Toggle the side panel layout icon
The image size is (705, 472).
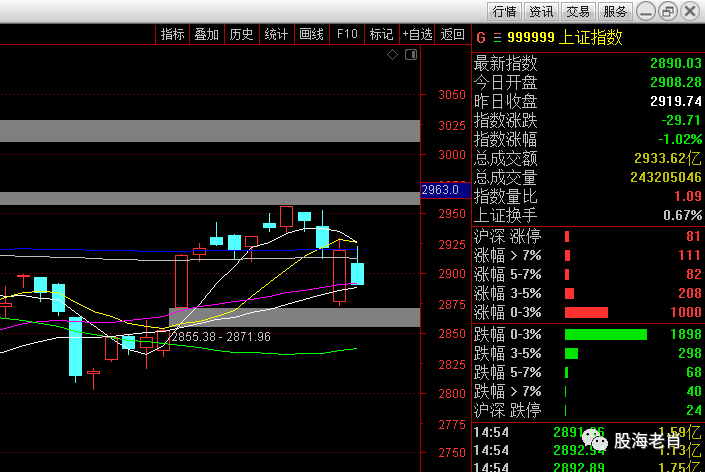(x=411, y=55)
